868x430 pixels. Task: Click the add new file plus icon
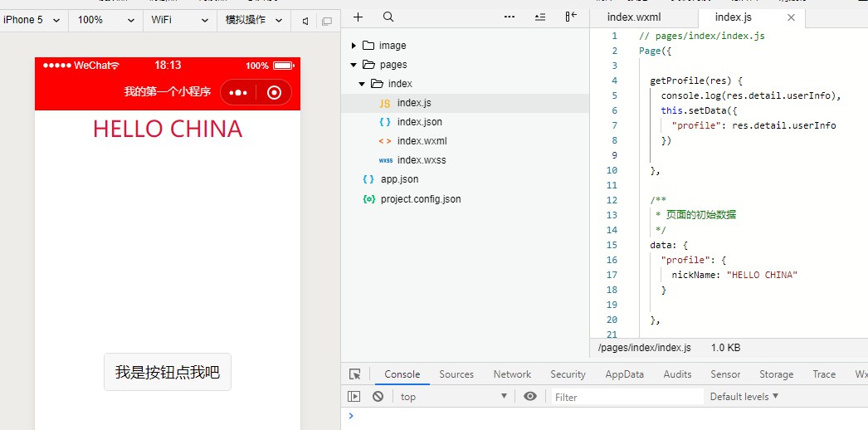click(x=358, y=17)
